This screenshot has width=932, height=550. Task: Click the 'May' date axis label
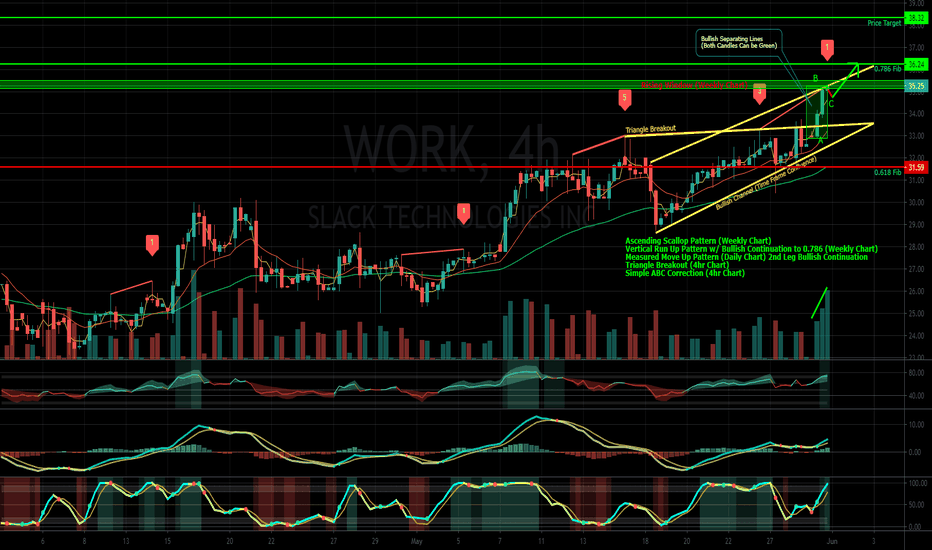coord(416,542)
